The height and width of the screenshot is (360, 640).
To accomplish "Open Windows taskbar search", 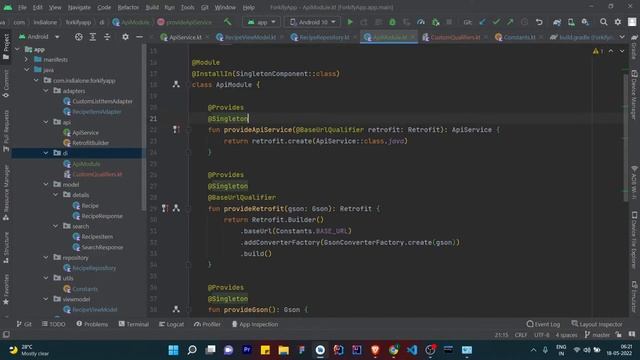I will [x=192, y=350].
